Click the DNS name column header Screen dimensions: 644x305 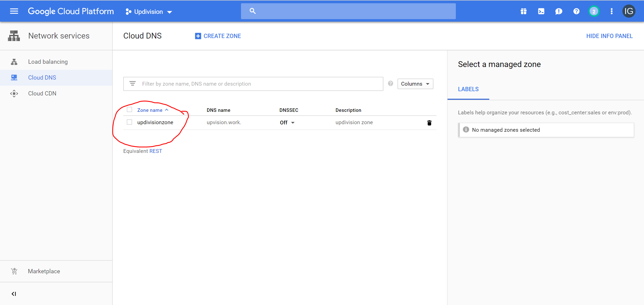218,110
